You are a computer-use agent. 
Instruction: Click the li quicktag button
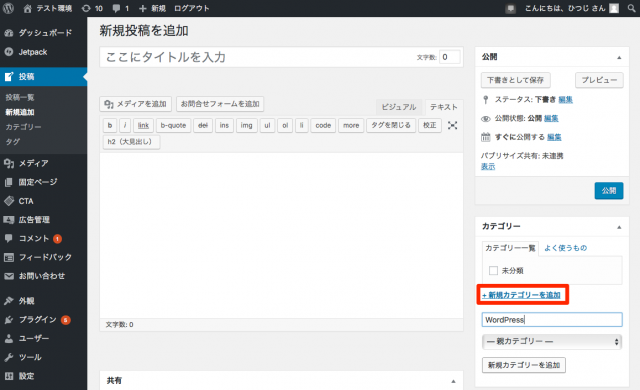pyautogui.click(x=302, y=125)
